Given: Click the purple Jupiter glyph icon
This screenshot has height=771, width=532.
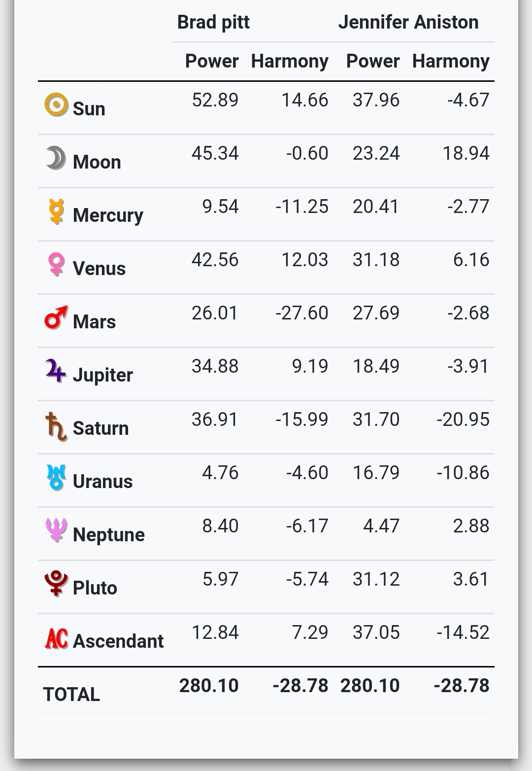Looking at the screenshot, I should [56, 371].
